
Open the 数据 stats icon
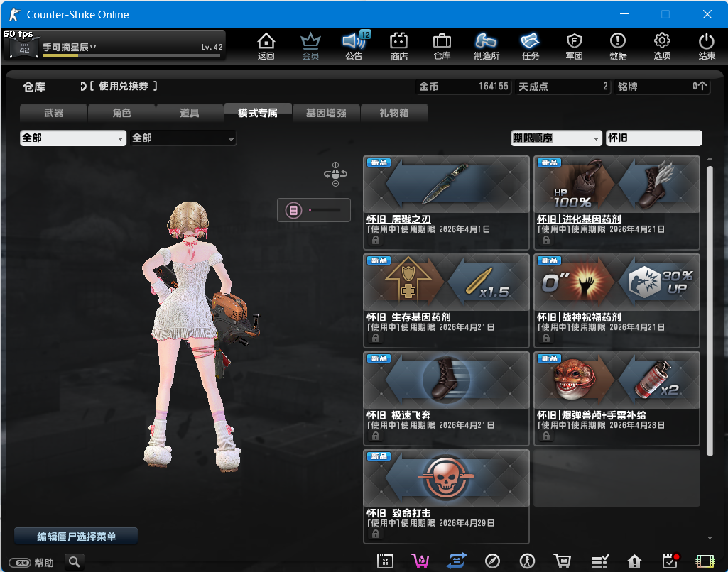pyautogui.click(x=618, y=46)
